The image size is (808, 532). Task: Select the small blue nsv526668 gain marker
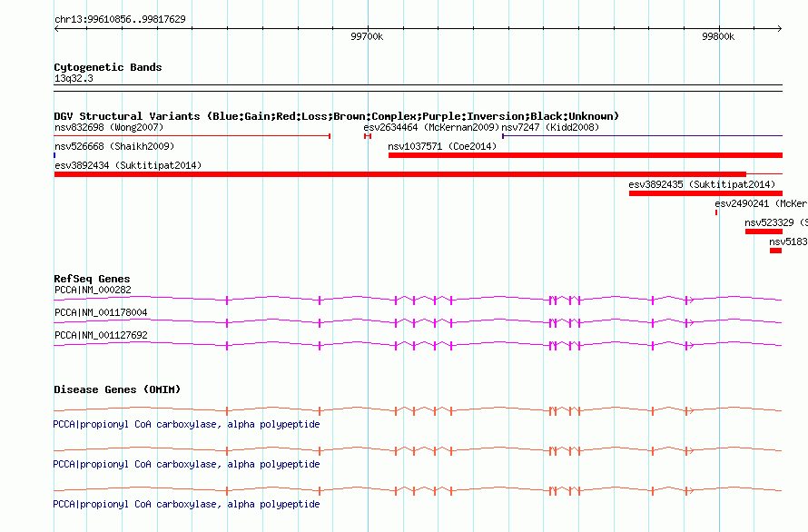pyautogui.click(x=54, y=155)
